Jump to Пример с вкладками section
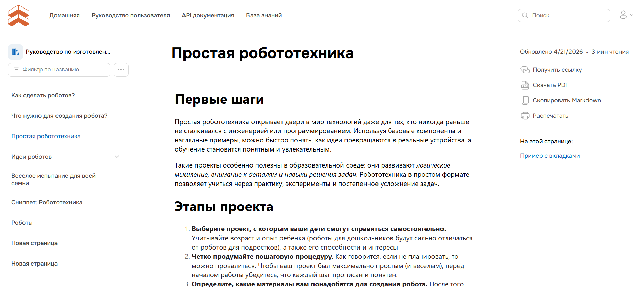Image resolution: width=644 pixels, height=287 pixels. pyautogui.click(x=550, y=156)
